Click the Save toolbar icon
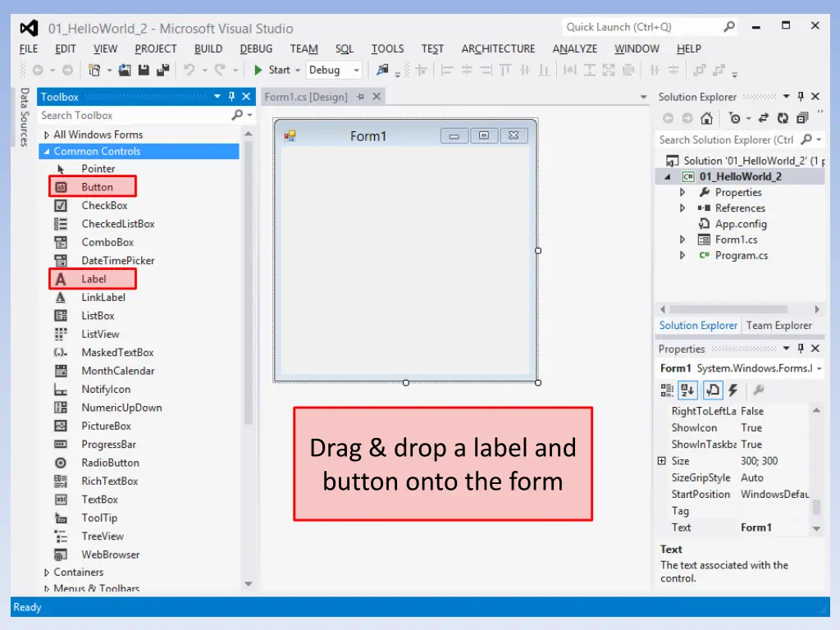Screen dimensions: 840x630 coord(144,70)
